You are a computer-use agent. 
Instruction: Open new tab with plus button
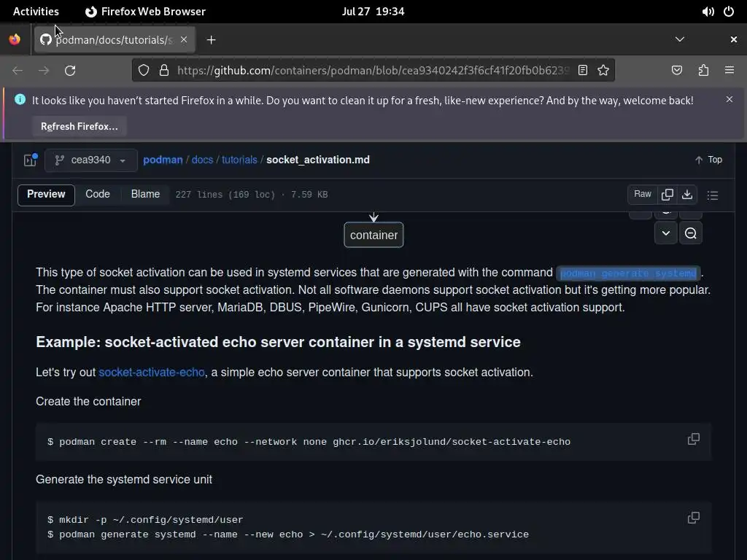pos(211,40)
